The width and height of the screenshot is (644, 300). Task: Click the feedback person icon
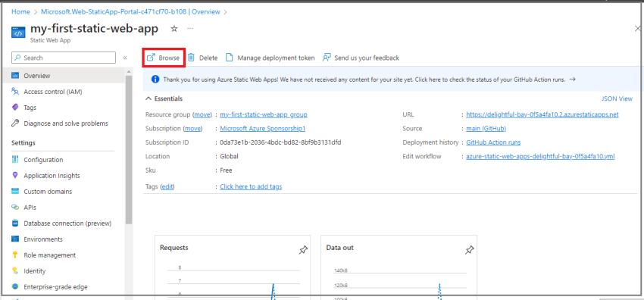327,58
